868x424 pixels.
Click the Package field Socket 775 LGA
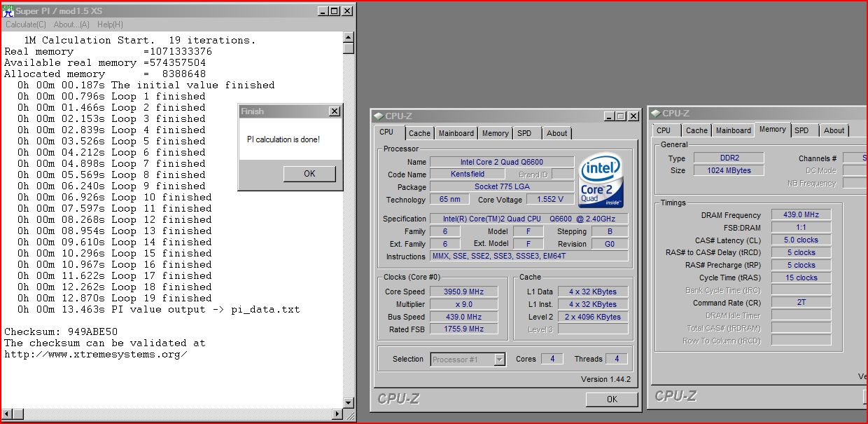pos(502,187)
